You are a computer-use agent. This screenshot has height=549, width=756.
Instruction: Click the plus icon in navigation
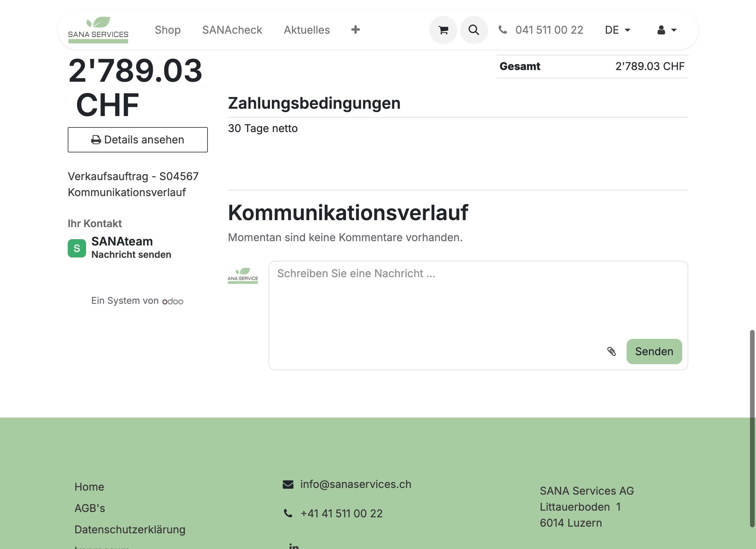tap(355, 30)
